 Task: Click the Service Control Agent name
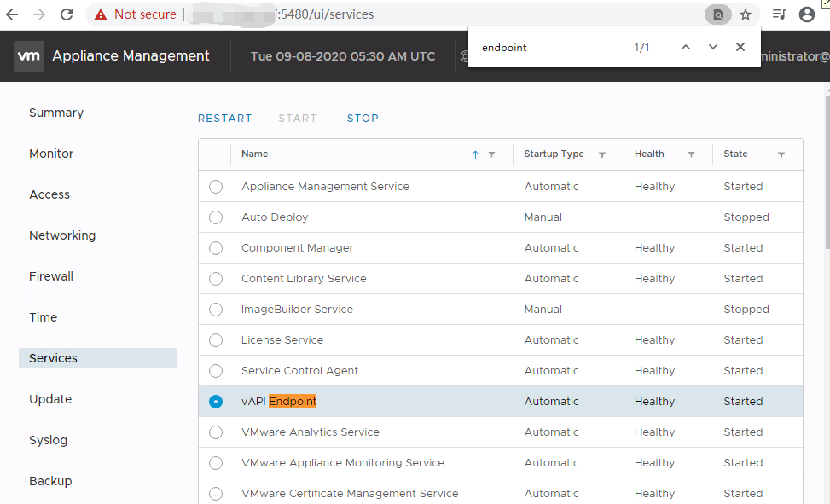point(299,371)
